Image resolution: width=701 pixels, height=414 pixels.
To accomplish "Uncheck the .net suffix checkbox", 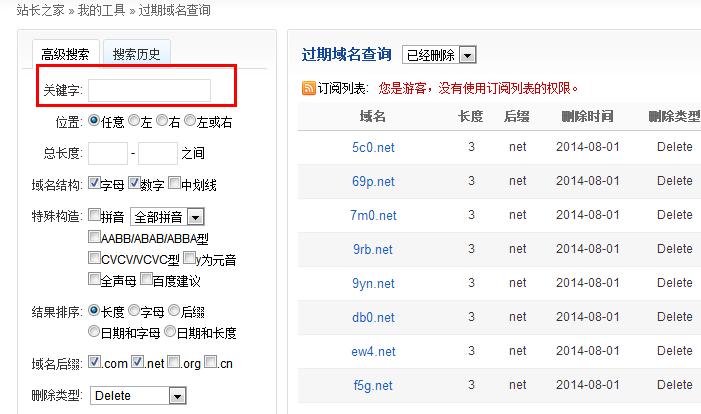I will 137,361.
